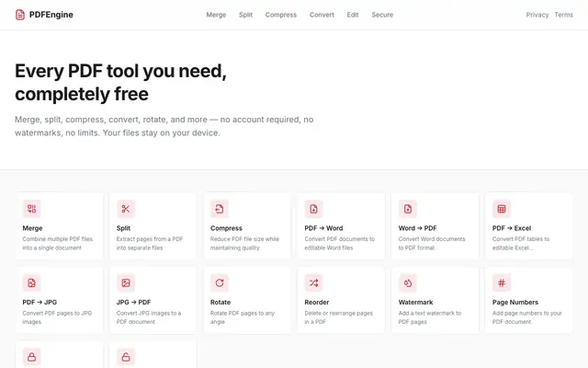Image resolution: width=588 pixels, height=368 pixels.
Task: Click 'Convert PDF tables to editable Excel' text
Action: 521,243
